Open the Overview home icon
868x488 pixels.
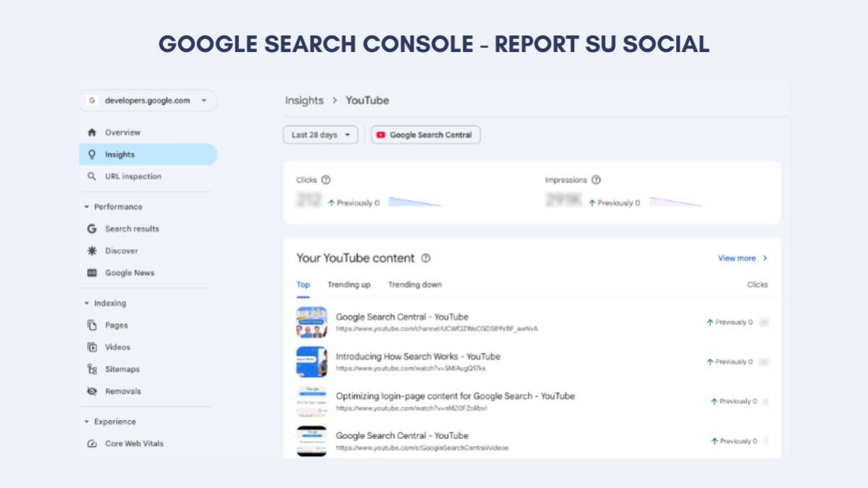pos(92,132)
